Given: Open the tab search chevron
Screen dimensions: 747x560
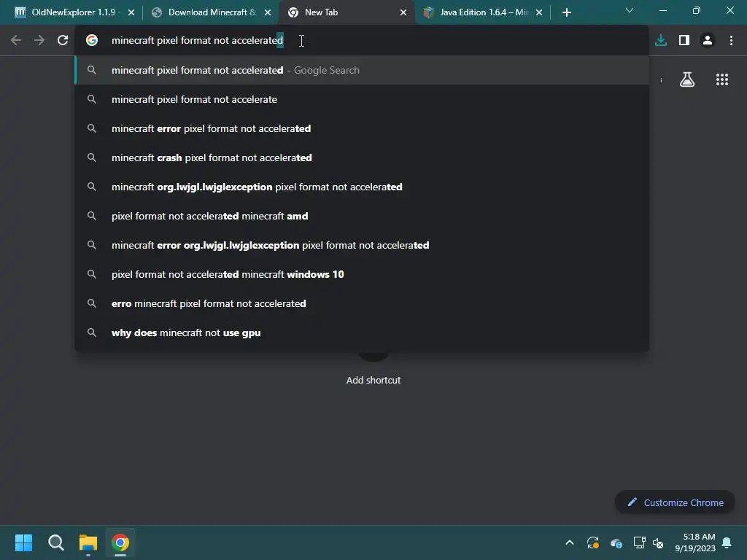Looking at the screenshot, I should pyautogui.click(x=630, y=10).
